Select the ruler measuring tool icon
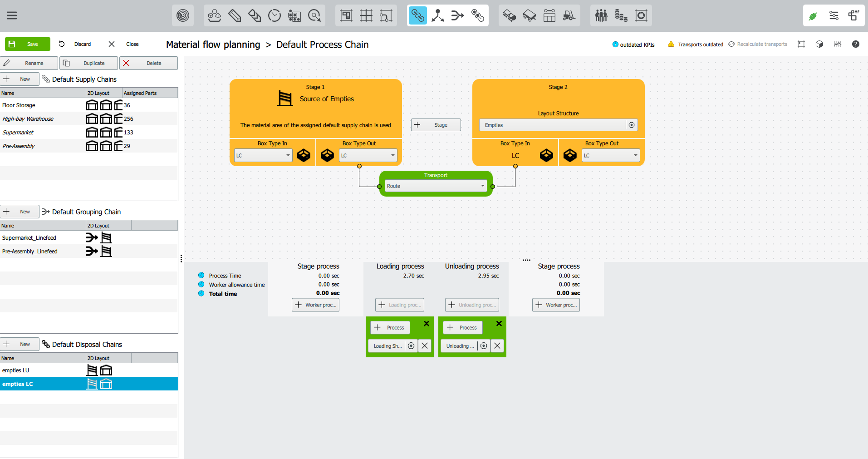This screenshot has height=459, width=868. pyautogui.click(x=235, y=16)
